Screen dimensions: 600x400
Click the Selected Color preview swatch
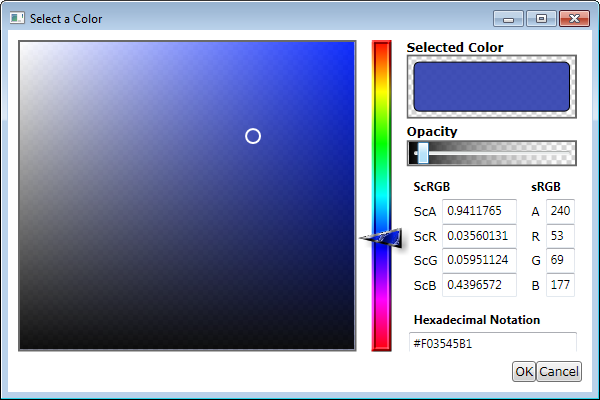491,87
